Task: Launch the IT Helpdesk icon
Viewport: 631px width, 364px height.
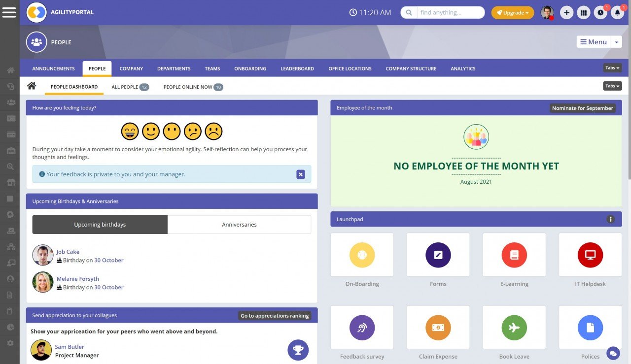Action: pyautogui.click(x=590, y=254)
